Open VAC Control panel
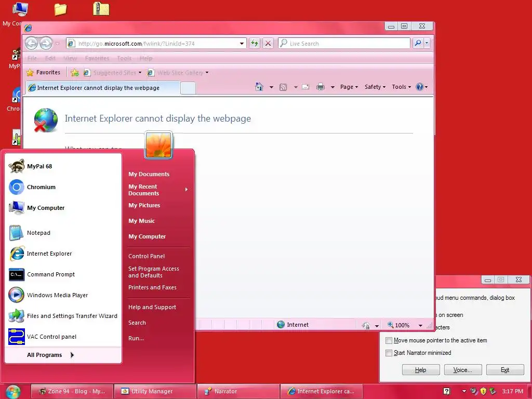Image resolution: width=532 pixels, height=399 pixels. coord(63,337)
